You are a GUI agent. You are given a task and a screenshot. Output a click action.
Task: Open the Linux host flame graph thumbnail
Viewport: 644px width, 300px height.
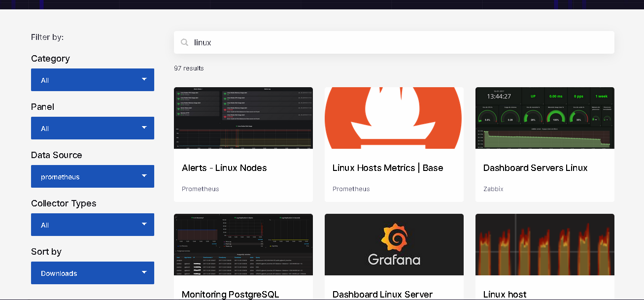pyautogui.click(x=545, y=244)
